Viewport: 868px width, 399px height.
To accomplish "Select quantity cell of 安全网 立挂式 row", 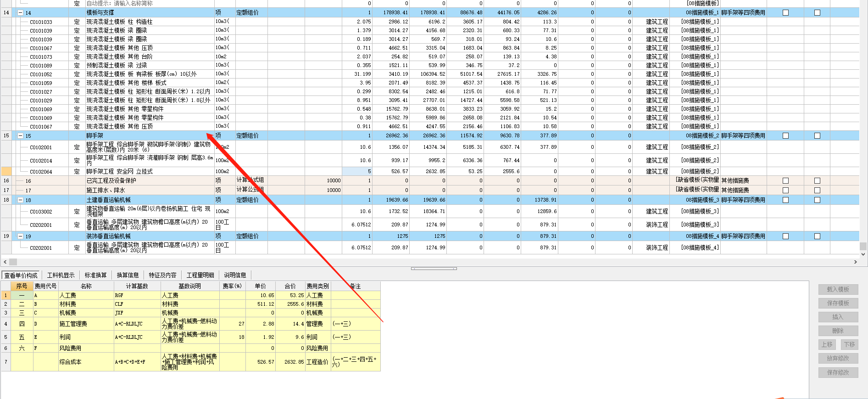I will tap(357, 171).
